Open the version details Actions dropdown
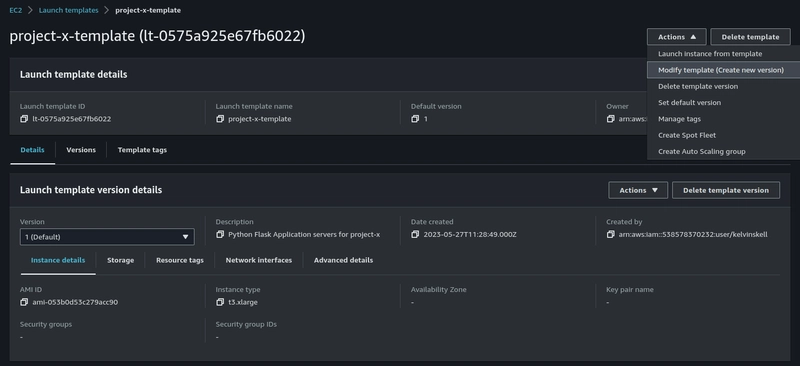The image size is (800, 366). tap(638, 190)
